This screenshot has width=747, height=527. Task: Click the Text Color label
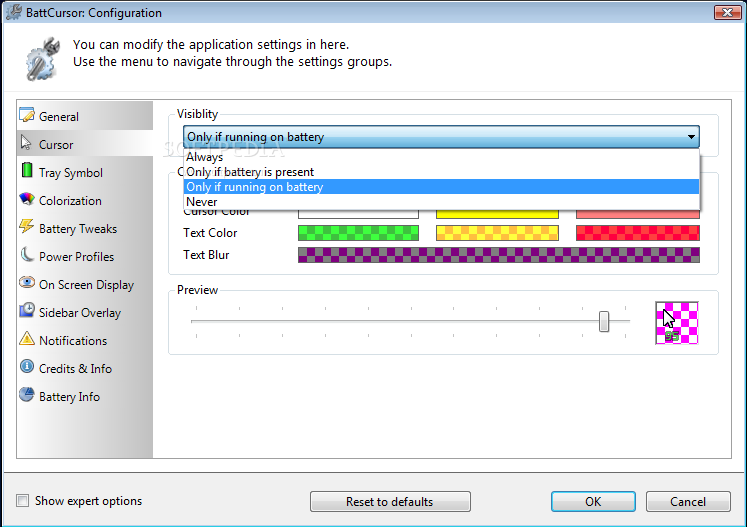[x=210, y=233]
